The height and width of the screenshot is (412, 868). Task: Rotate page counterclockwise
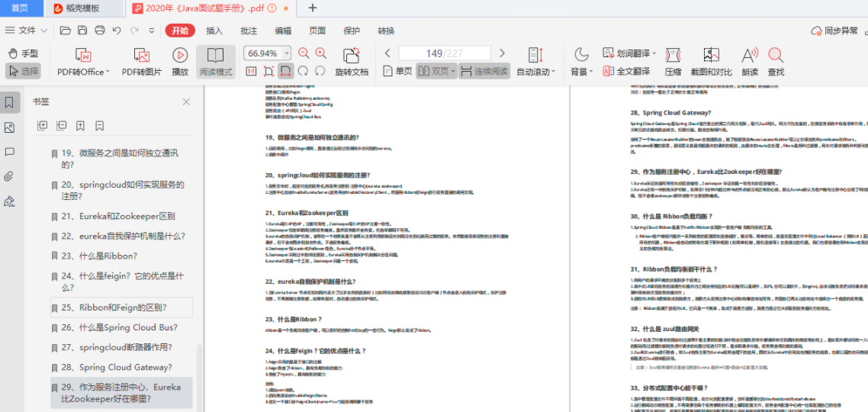tap(320, 71)
